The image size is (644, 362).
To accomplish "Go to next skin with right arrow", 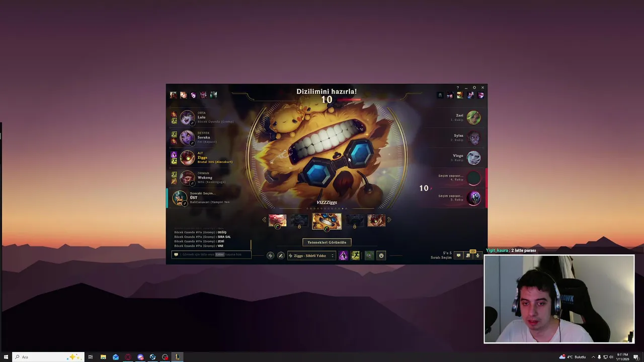I will pos(389,220).
